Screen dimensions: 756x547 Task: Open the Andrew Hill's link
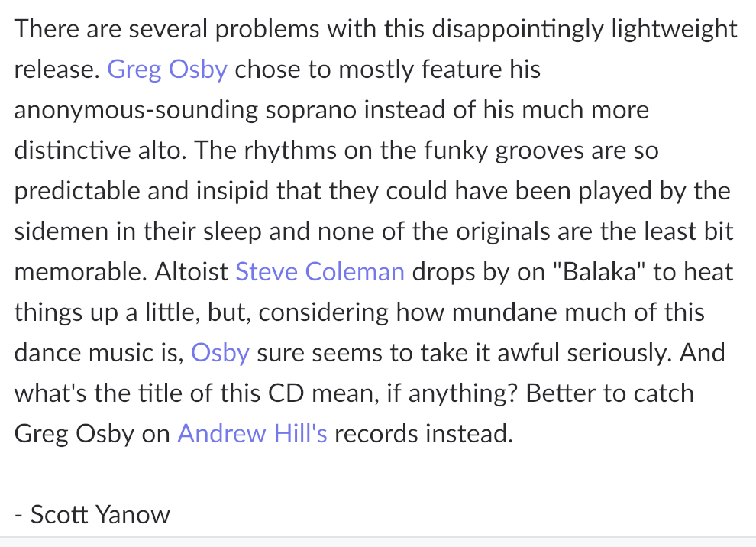[252, 434]
